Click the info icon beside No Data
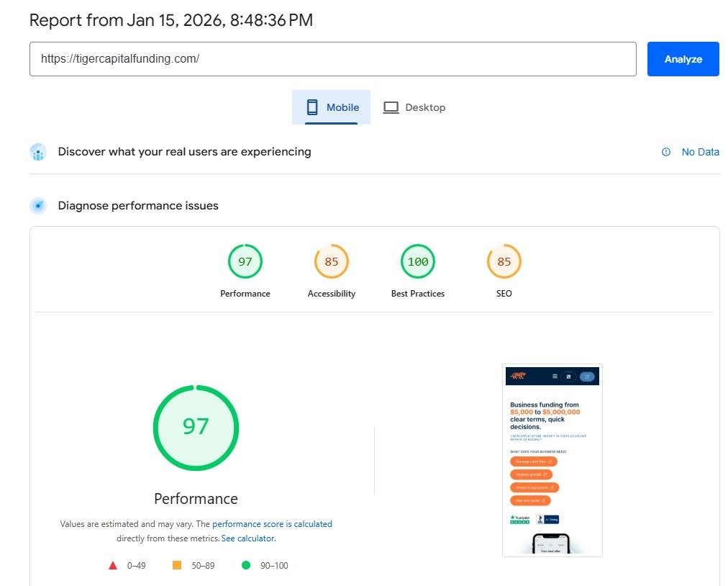 (666, 152)
